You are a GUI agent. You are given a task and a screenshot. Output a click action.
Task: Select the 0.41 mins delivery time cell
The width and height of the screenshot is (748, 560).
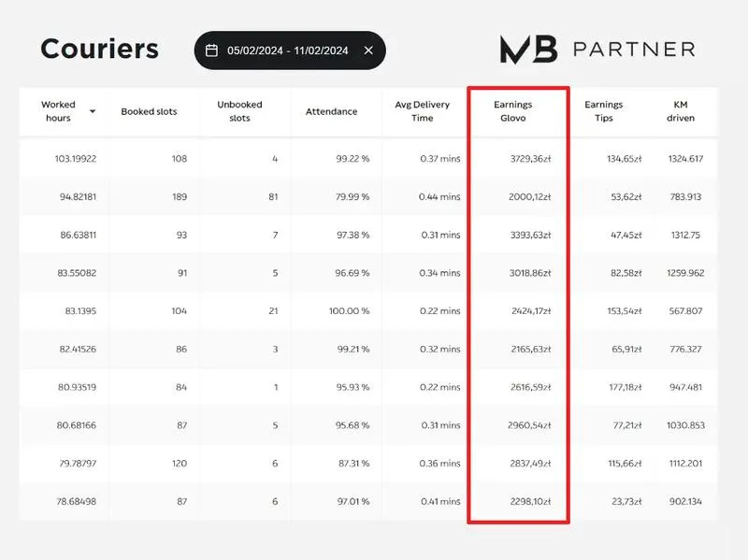(x=439, y=503)
